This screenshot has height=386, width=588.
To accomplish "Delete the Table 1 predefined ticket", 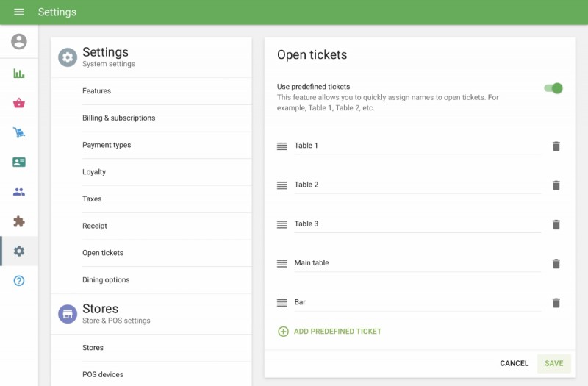I will pos(556,146).
